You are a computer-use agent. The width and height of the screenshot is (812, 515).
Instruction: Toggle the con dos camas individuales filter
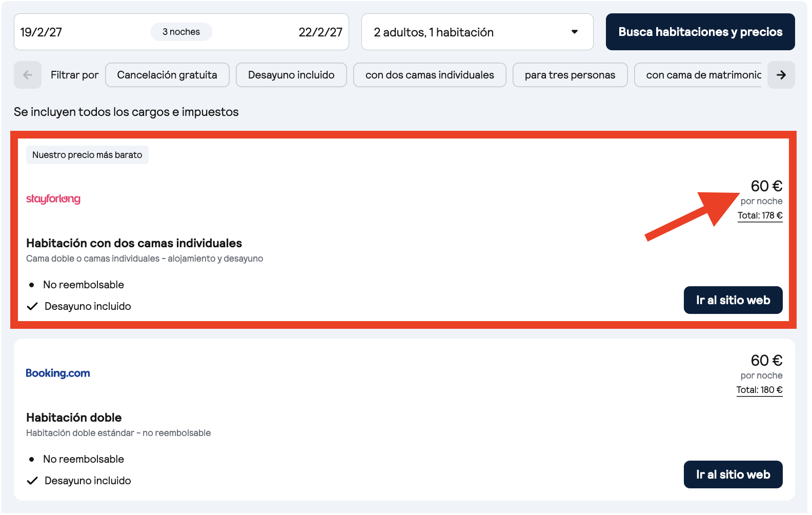430,75
